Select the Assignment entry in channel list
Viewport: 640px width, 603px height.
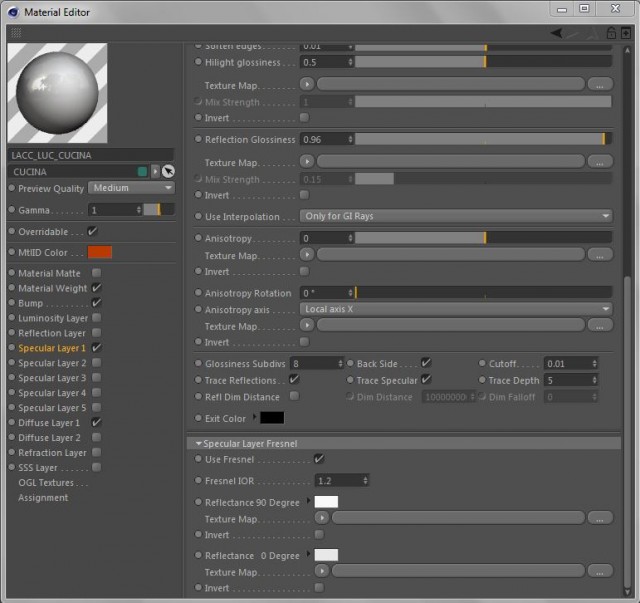(x=43, y=498)
